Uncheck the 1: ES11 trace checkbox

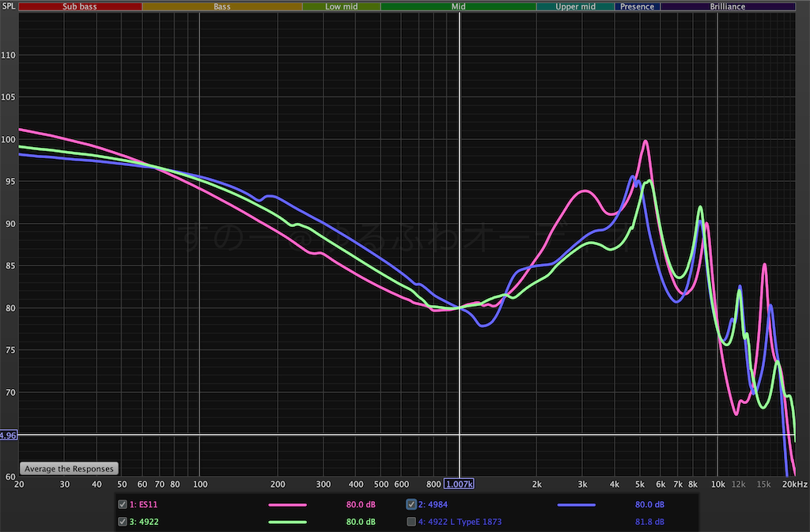[x=123, y=504]
